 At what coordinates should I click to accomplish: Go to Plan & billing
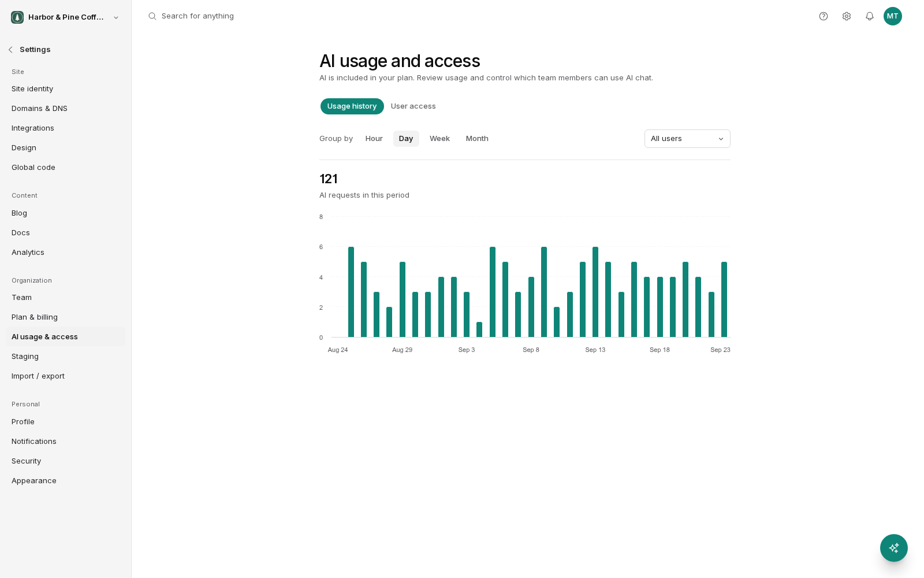point(65,317)
